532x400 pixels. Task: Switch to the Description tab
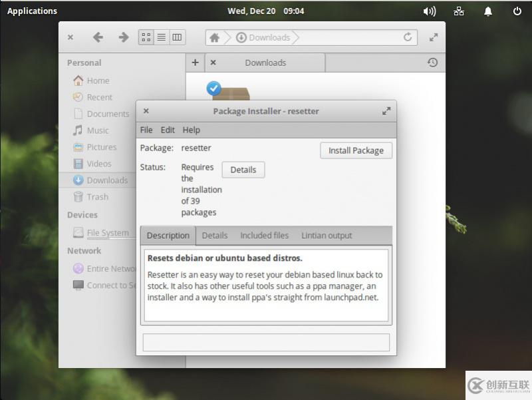tap(168, 236)
